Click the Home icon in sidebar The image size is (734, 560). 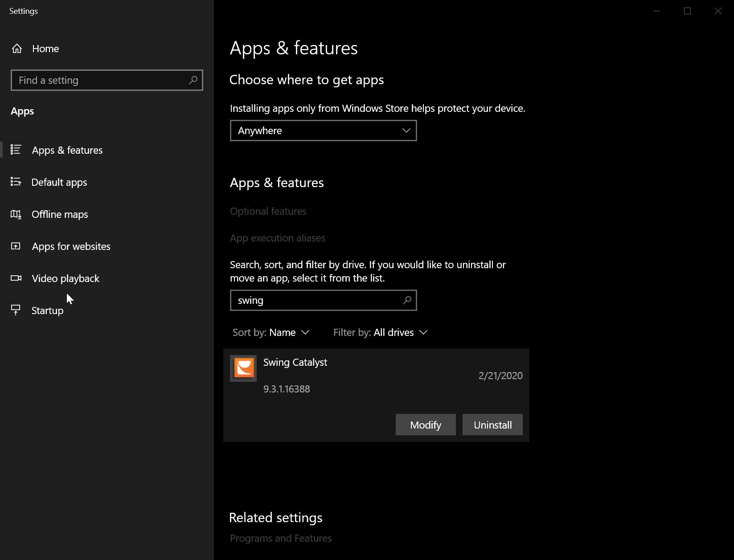pyautogui.click(x=17, y=49)
